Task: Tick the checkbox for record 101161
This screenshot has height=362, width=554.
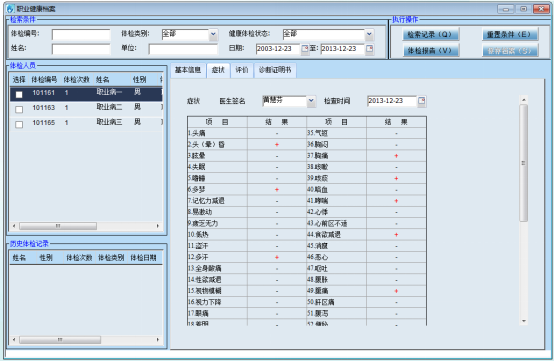Action: [19, 94]
